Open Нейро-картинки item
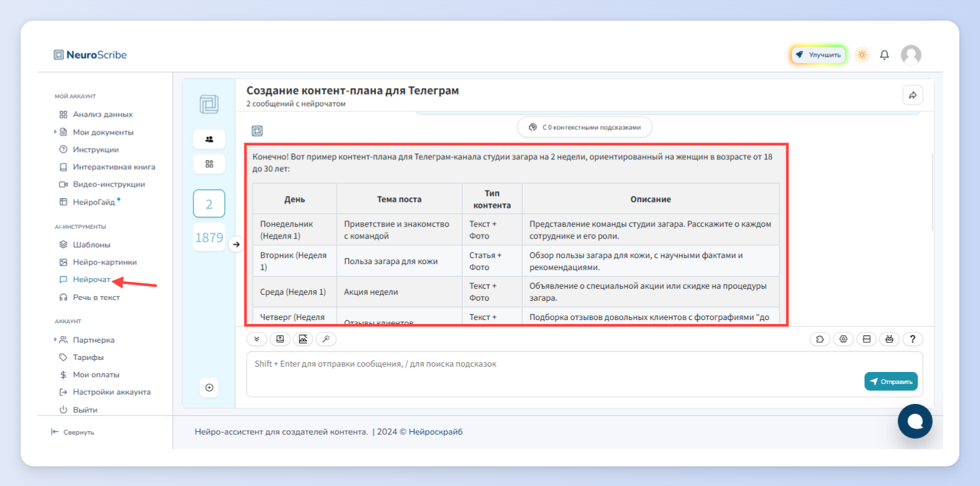Image resolution: width=980 pixels, height=486 pixels. (x=105, y=262)
